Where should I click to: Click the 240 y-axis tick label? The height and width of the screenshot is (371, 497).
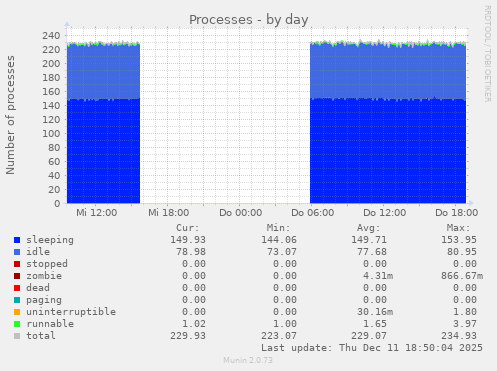pos(51,36)
